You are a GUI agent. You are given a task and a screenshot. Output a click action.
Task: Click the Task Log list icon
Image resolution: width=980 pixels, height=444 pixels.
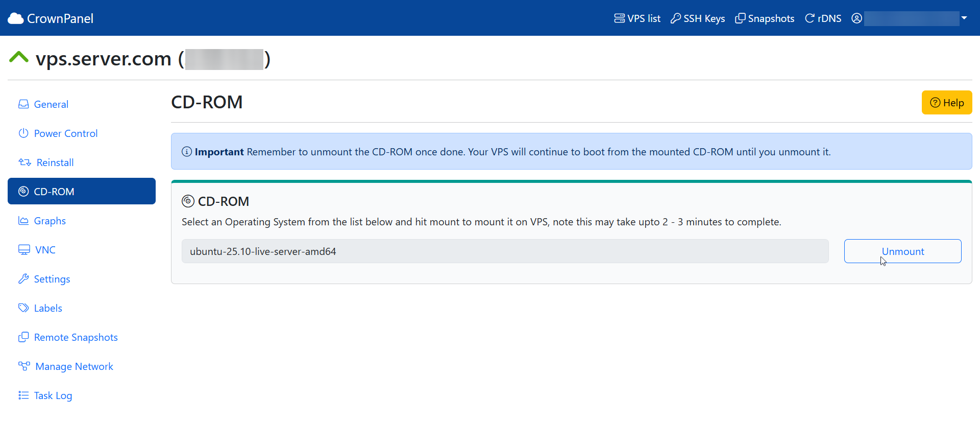coord(23,395)
